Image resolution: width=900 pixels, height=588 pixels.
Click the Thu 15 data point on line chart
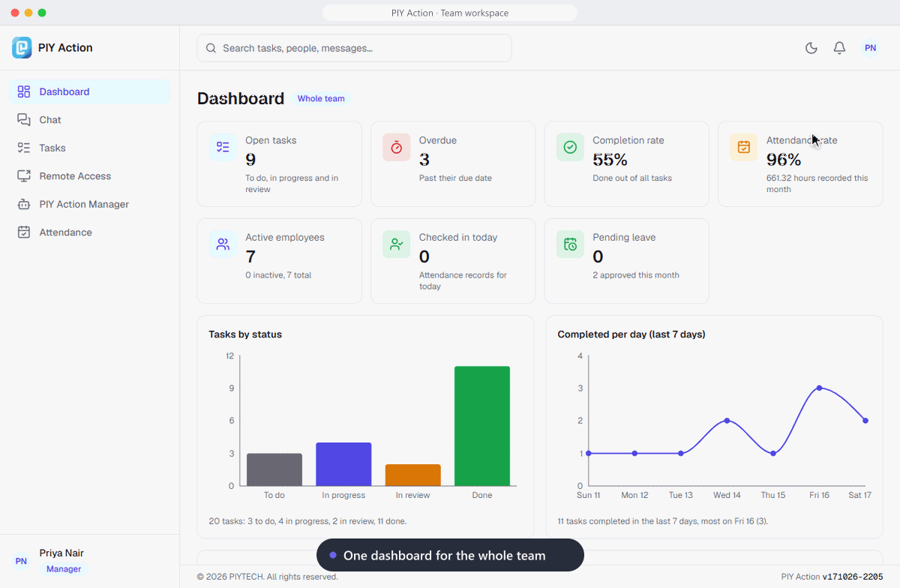tap(773, 453)
